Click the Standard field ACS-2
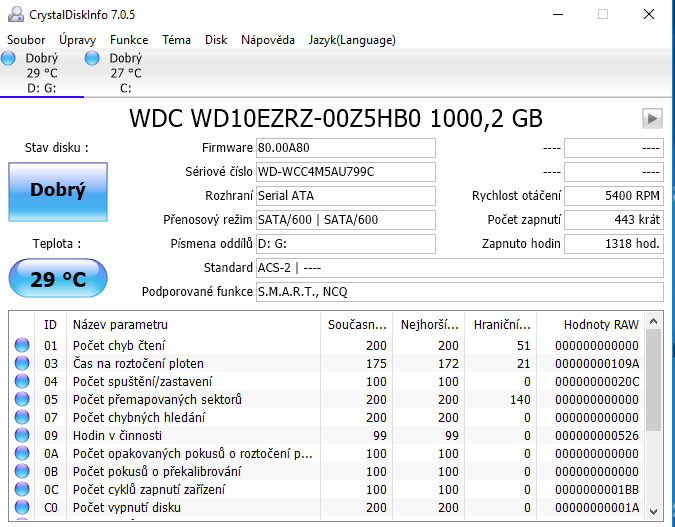 [x=460, y=268]
